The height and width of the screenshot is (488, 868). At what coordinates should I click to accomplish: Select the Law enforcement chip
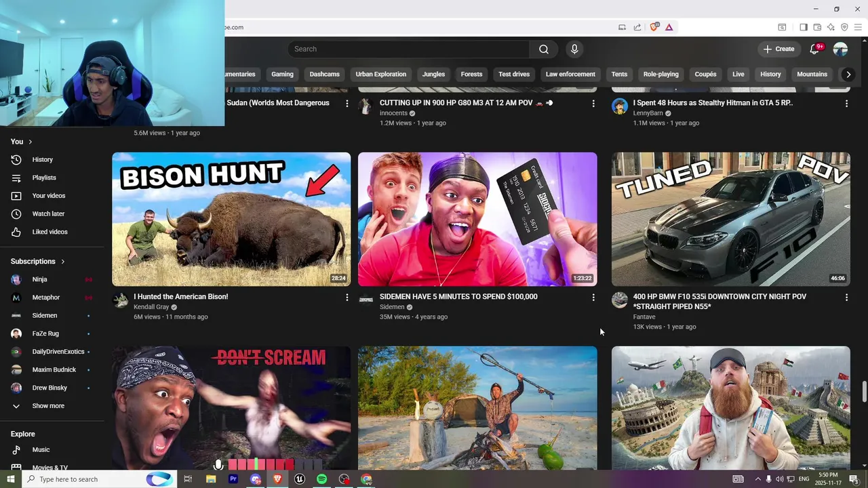click(570, 75)
